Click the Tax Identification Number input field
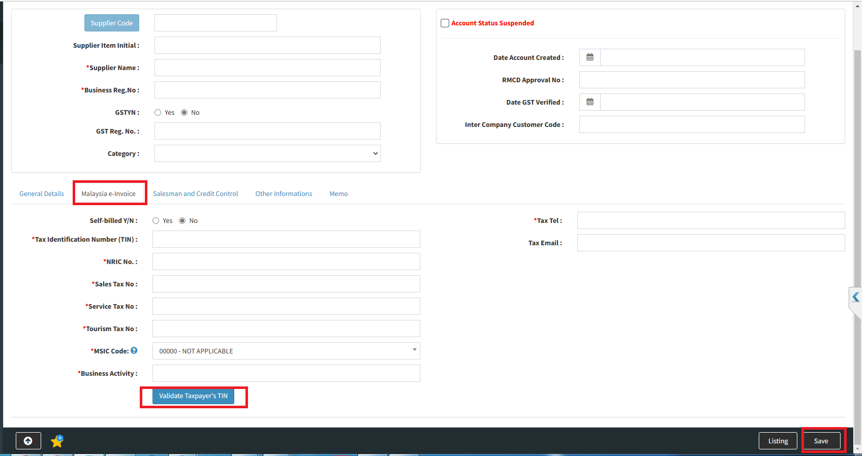This screenshot has width=868, height=456. click(286, 239)
